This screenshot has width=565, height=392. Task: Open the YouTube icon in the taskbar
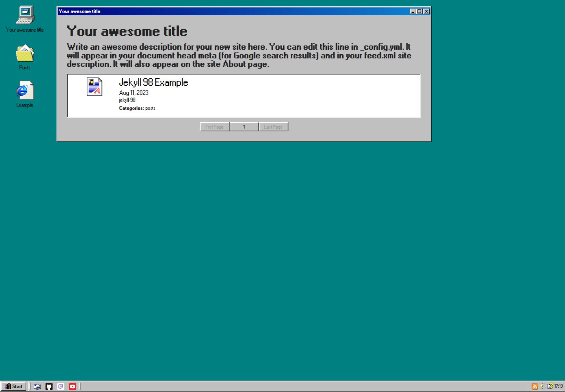(73, 387)
